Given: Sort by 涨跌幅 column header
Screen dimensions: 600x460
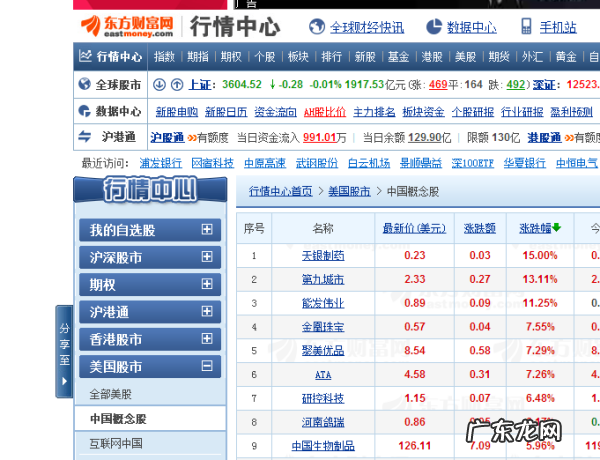Looking at the screenshot, I should 535,228.
